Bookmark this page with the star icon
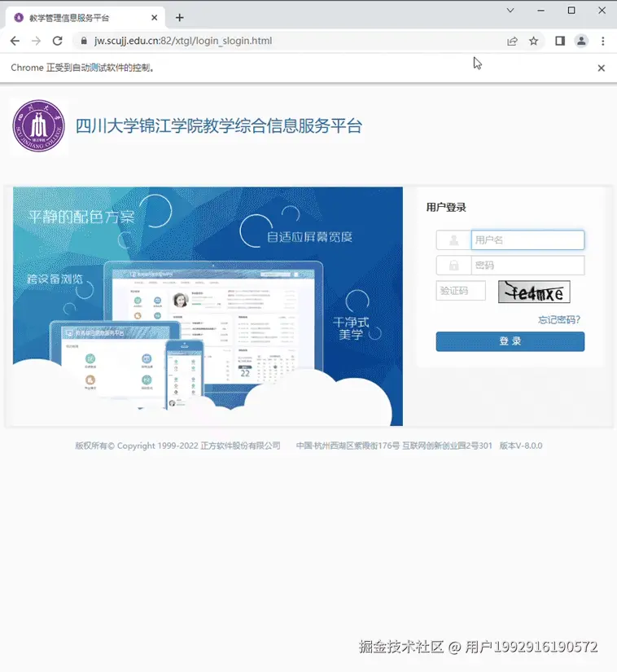Viewport: 617px width, 672px height. 533,41
